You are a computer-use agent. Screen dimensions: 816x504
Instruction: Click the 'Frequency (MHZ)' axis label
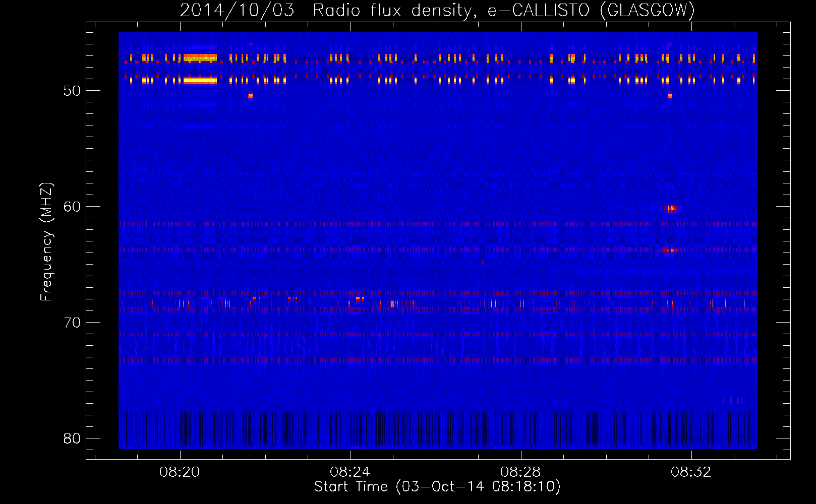click(46, 242)
